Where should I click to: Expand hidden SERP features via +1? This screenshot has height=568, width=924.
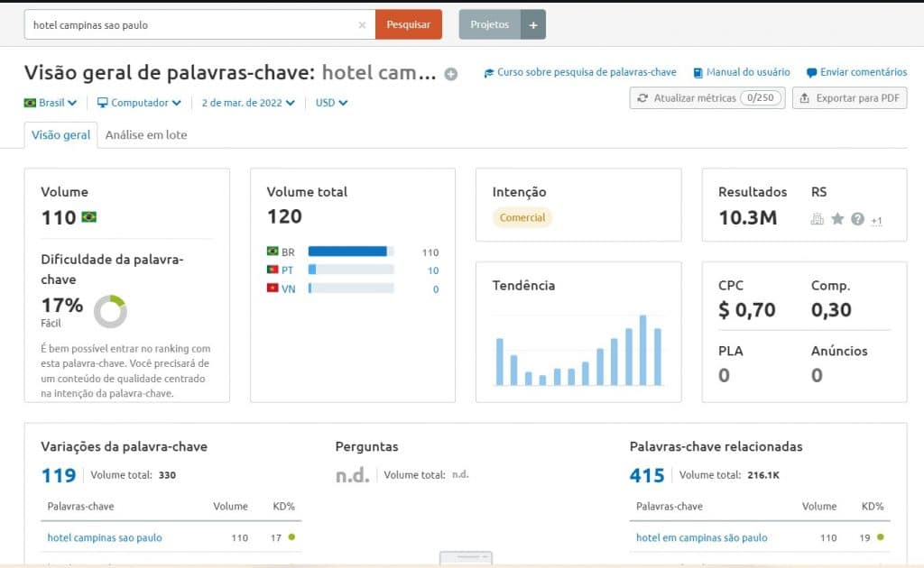(876, 219)
